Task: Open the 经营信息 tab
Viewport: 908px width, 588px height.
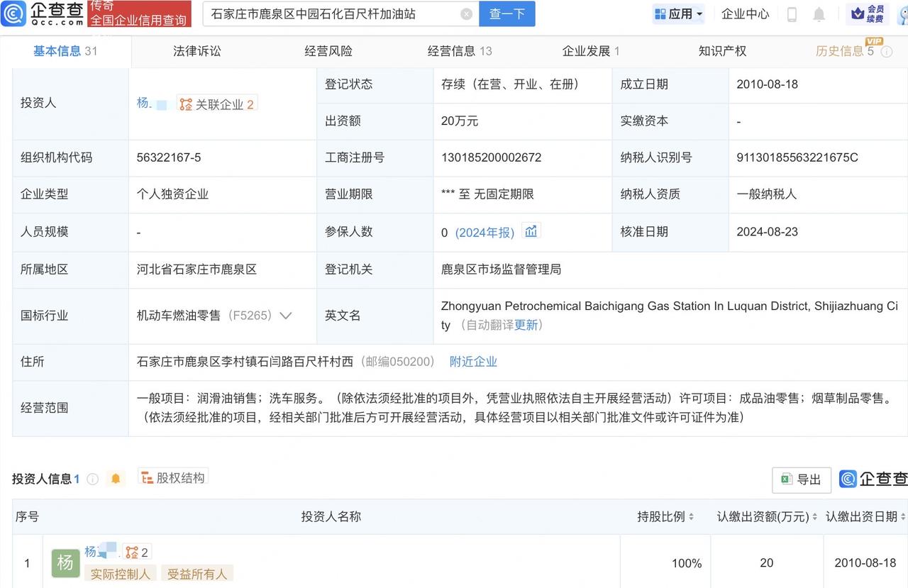Action: 460,51
